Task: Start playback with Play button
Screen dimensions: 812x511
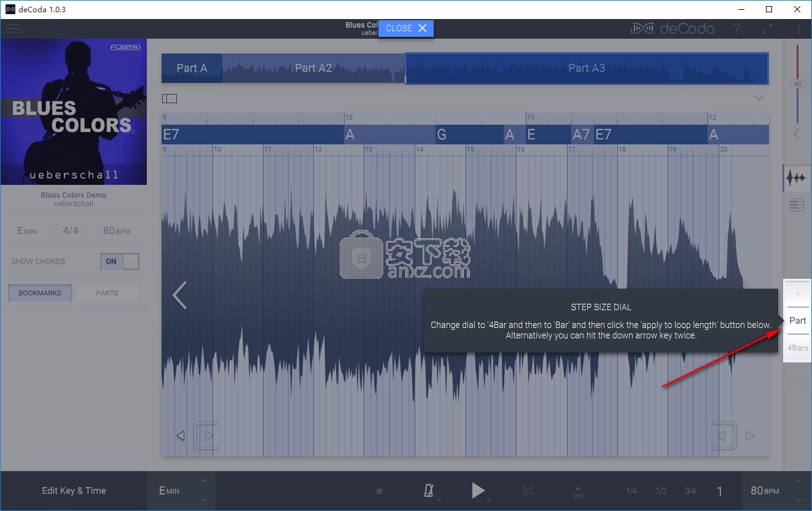Action: (x=478, y=490)
